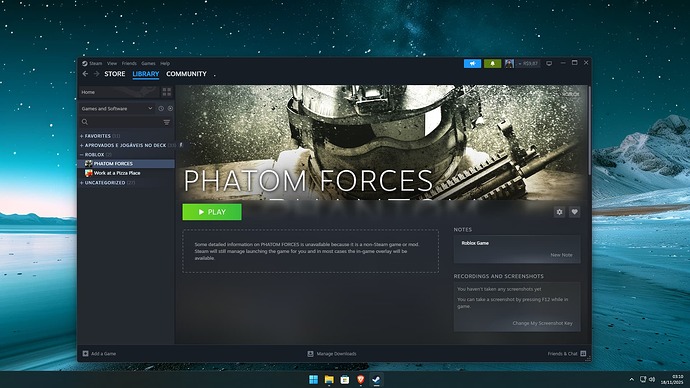
Task: Click the Add a Game plus icon
Action: [85, 354]
